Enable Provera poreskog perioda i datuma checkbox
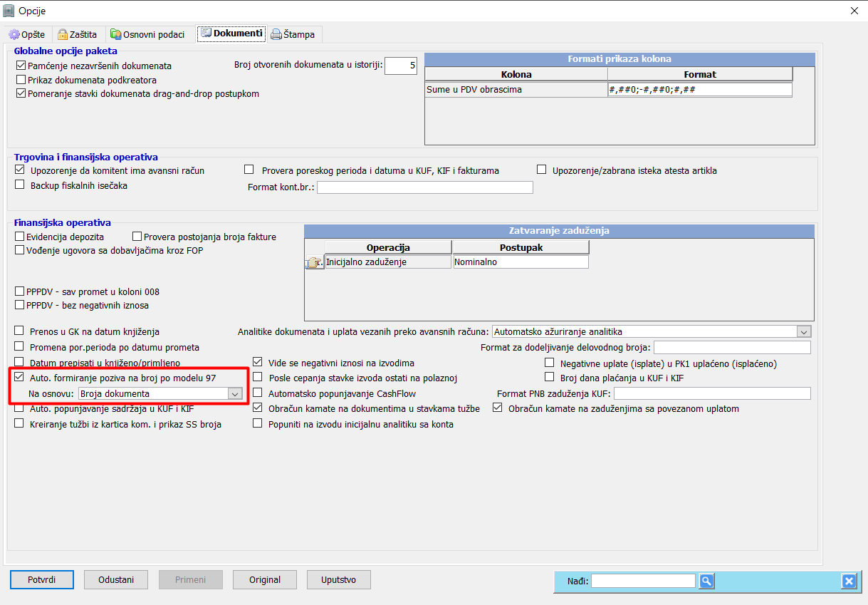The width and height of the screenshot is (868, 605). click(249, 170)
